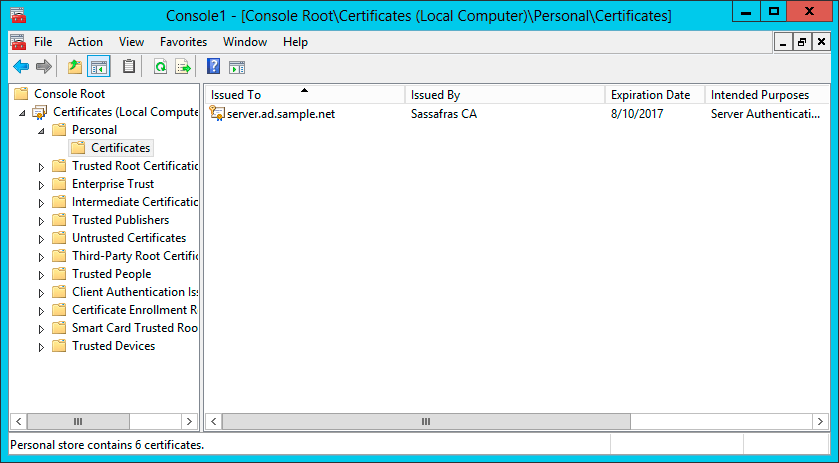Toggle Show/Hide Console Tree icon
The width and height of the screenshot is (839, 463).
99,67
